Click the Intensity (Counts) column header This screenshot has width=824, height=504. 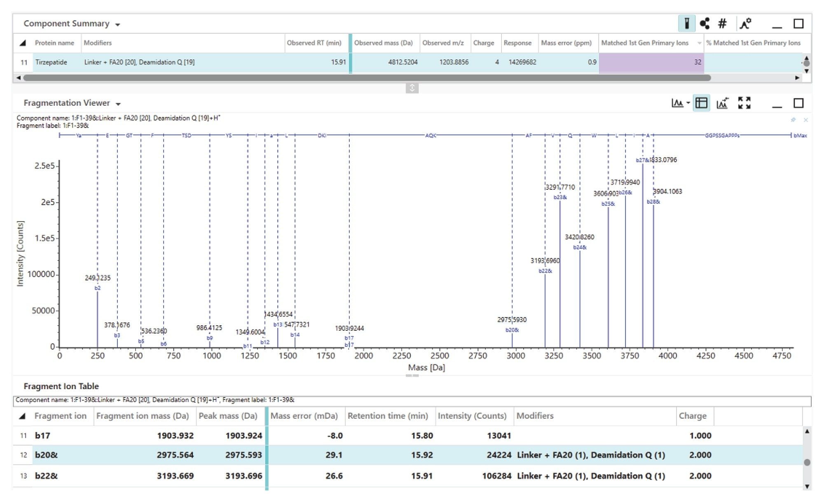click(472, 416)
